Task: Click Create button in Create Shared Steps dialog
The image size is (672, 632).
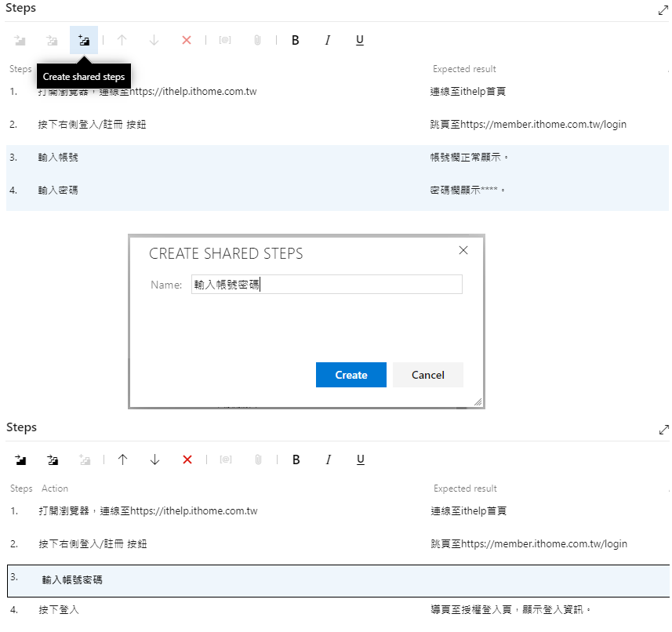Action: pos(351,375)
